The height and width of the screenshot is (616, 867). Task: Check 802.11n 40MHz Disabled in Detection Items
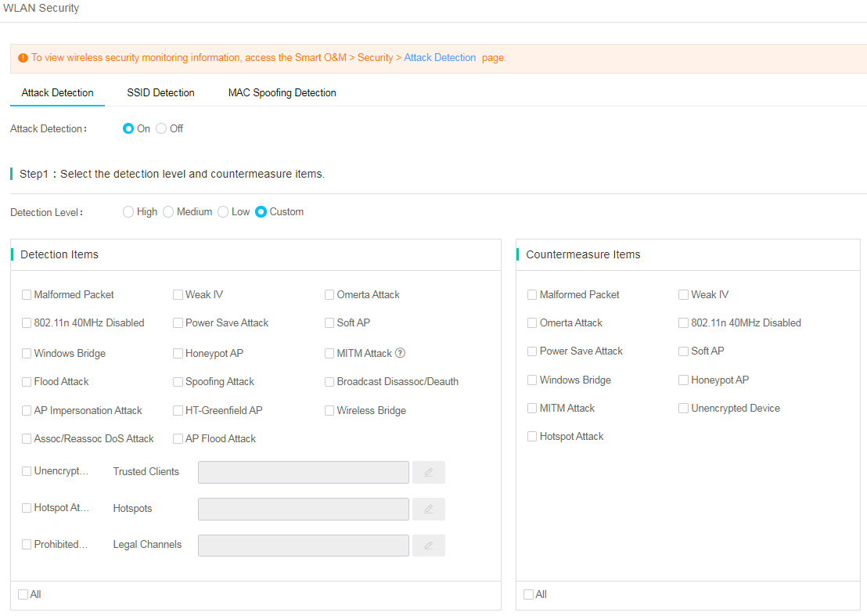pos(27,323)
